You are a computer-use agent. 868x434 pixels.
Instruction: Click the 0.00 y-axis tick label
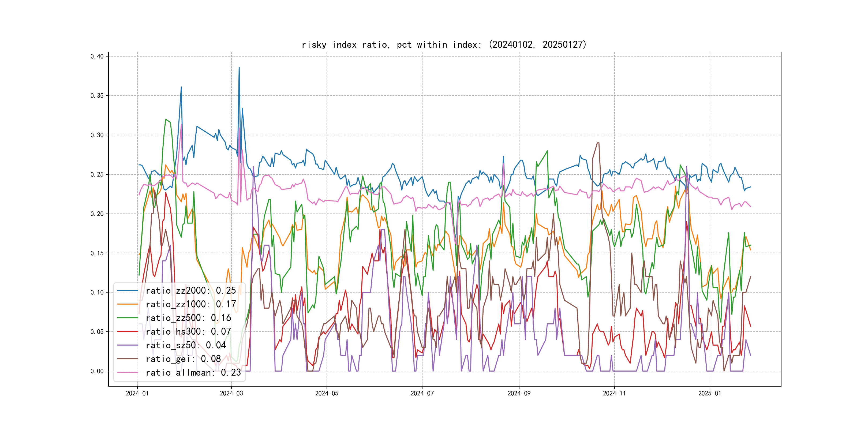point(97,371)
